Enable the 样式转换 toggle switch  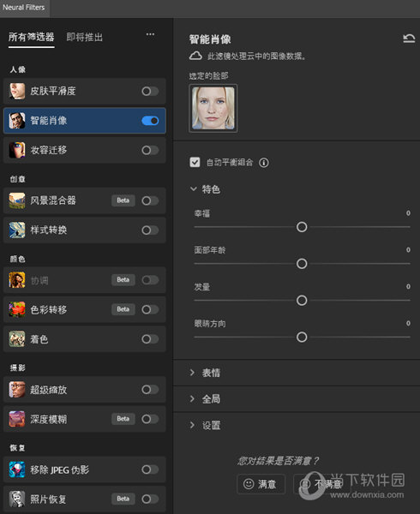pyautogui.click(x=150, y=230)
